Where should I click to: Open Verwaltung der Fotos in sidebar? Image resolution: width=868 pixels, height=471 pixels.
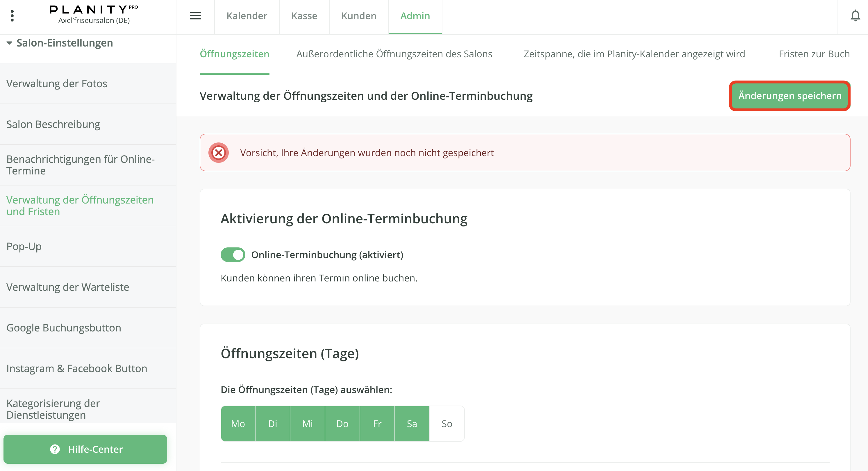point(57,83)
